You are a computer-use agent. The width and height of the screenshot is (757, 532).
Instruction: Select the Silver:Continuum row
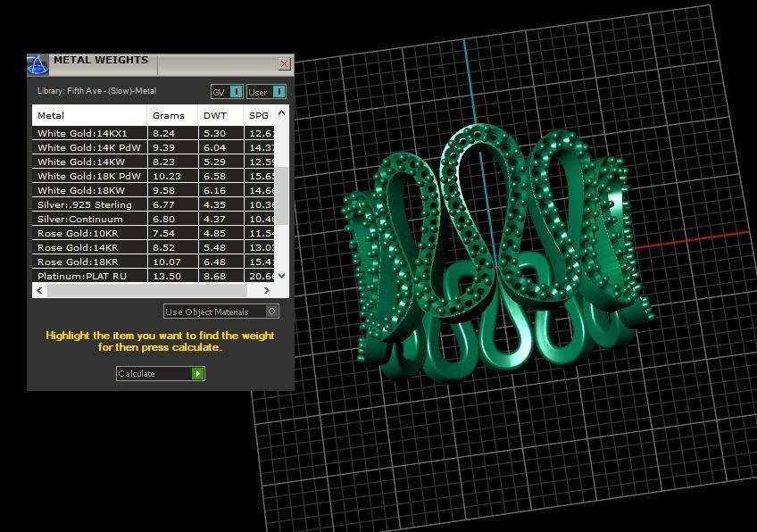point(154,220)
